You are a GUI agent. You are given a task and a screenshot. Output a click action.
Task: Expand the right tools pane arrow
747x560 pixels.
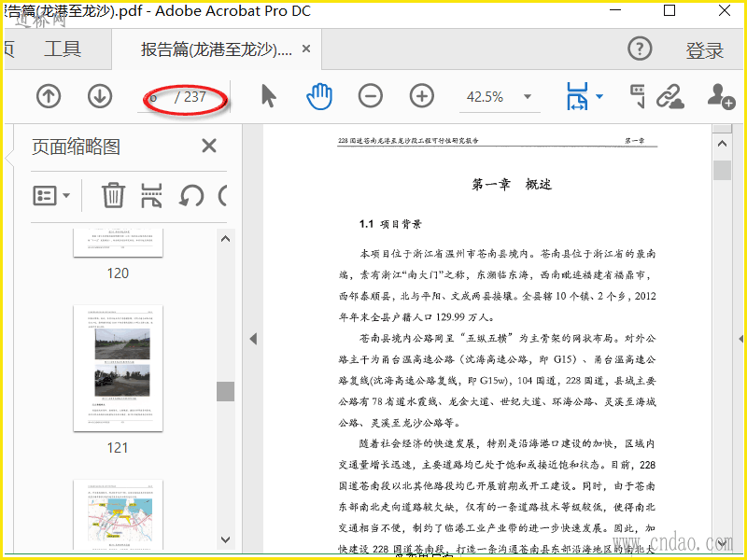coord(741,339)
